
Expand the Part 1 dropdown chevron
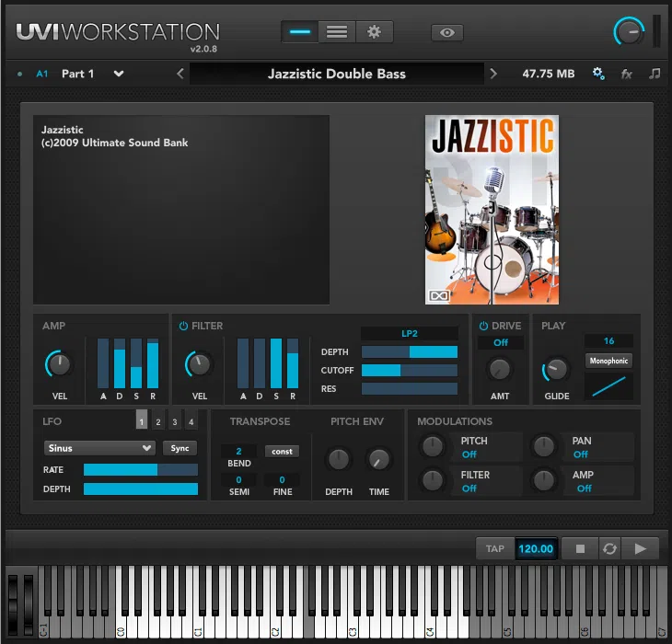[x=119, y=74]
